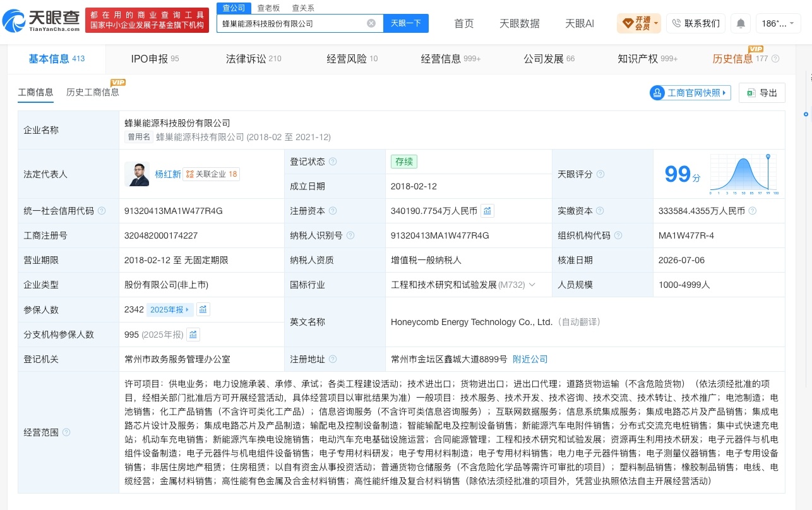Image resolution: width=812 pixels, height=510 pixels.
Task: Click the 曾用名 tag
Action: point(139,137)
